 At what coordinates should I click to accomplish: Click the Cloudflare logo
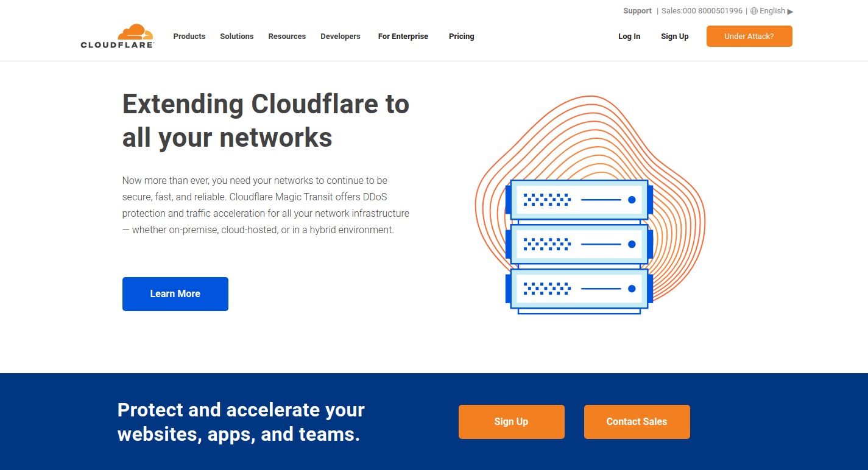point(117,36)
